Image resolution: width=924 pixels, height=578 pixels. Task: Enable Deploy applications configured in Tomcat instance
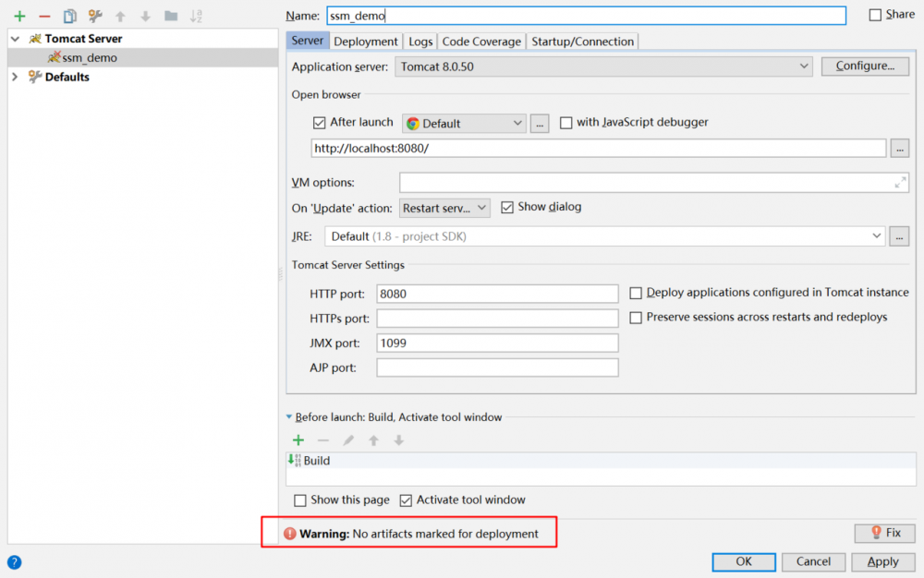pos(636,293)
